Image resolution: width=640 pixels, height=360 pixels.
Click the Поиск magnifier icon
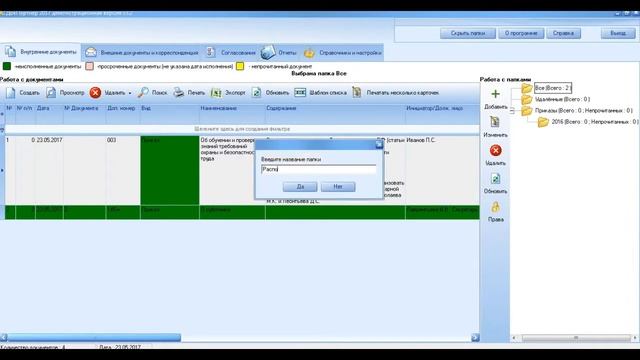[x=143, y=93]
